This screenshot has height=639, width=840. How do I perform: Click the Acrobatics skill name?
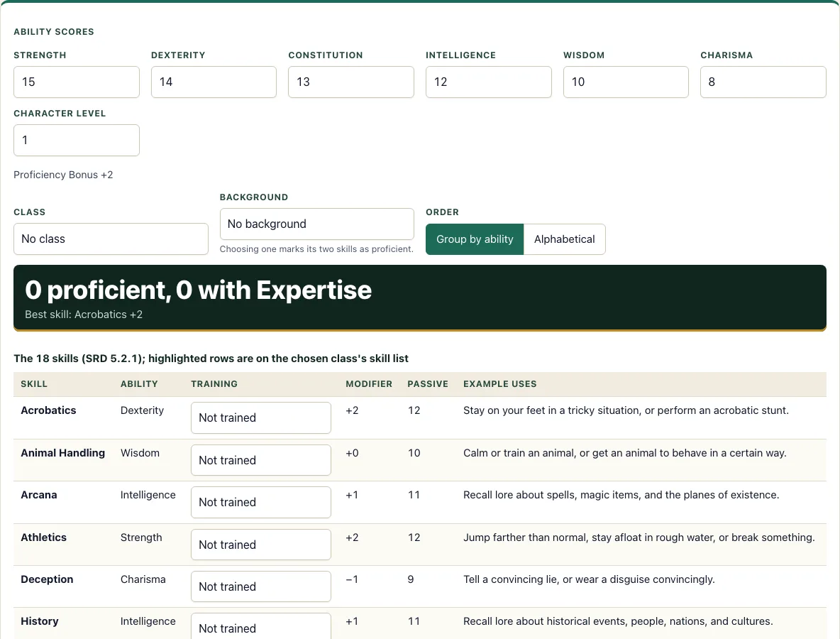click(49, 410)
